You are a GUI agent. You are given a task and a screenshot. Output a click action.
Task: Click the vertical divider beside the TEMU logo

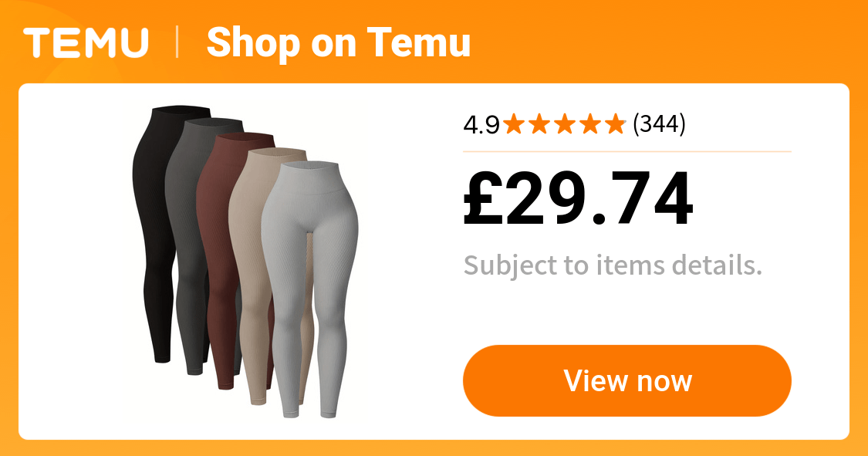click(177, 42)
